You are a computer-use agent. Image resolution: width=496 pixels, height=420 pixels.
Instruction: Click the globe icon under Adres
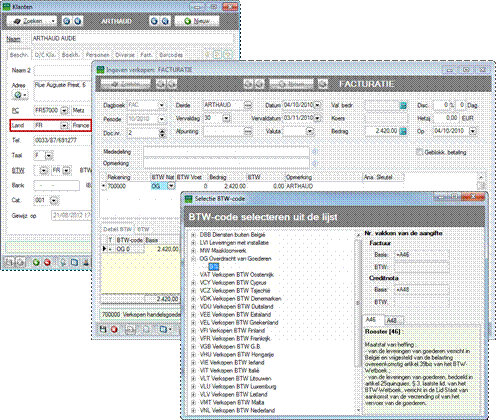click(18, 95)
